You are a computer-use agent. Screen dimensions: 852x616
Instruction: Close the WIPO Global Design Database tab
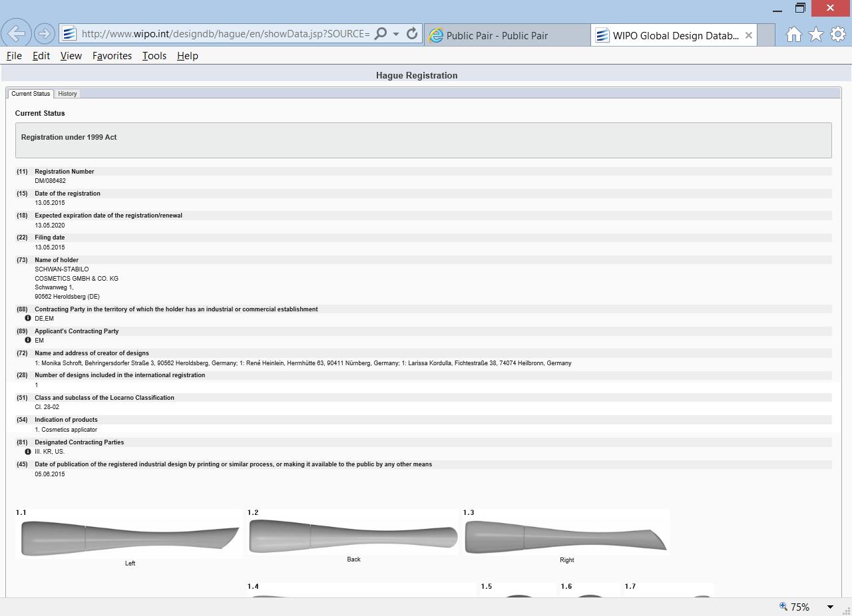tap(749, 35)
